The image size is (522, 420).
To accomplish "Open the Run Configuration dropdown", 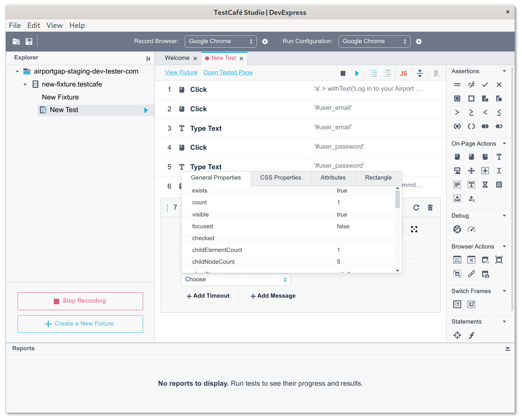I will [374, 42].
